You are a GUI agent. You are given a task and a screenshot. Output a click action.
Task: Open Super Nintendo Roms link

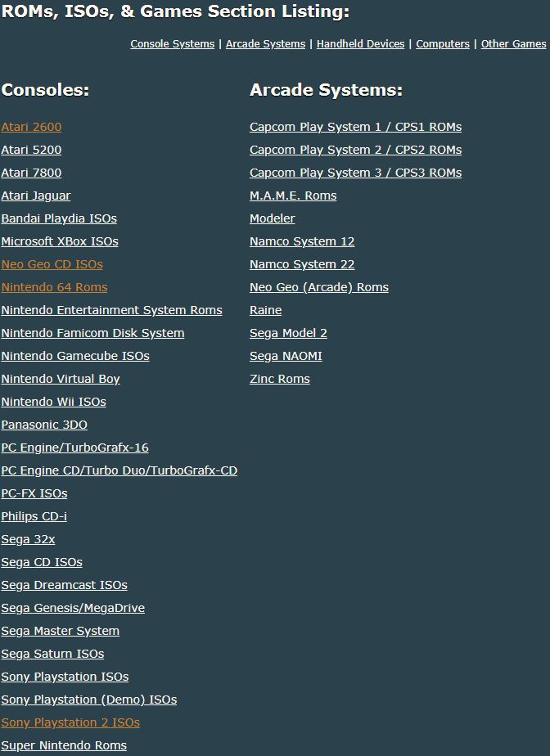pos(64,745)
